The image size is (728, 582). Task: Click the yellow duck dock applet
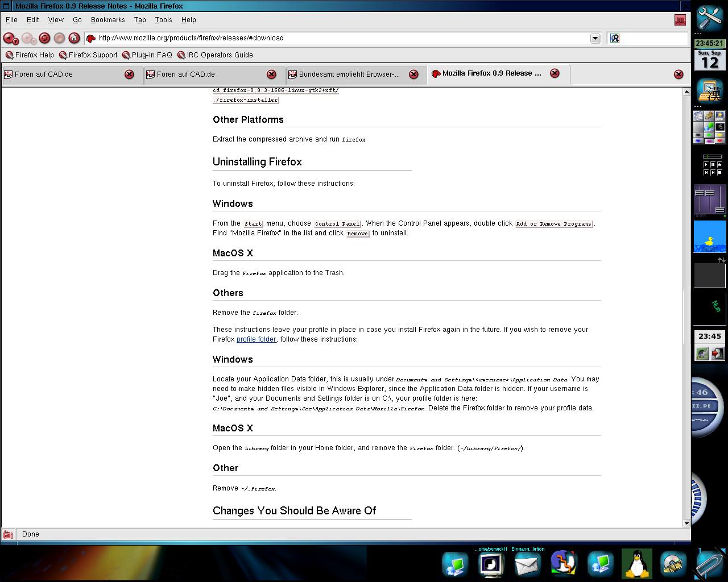710,237
